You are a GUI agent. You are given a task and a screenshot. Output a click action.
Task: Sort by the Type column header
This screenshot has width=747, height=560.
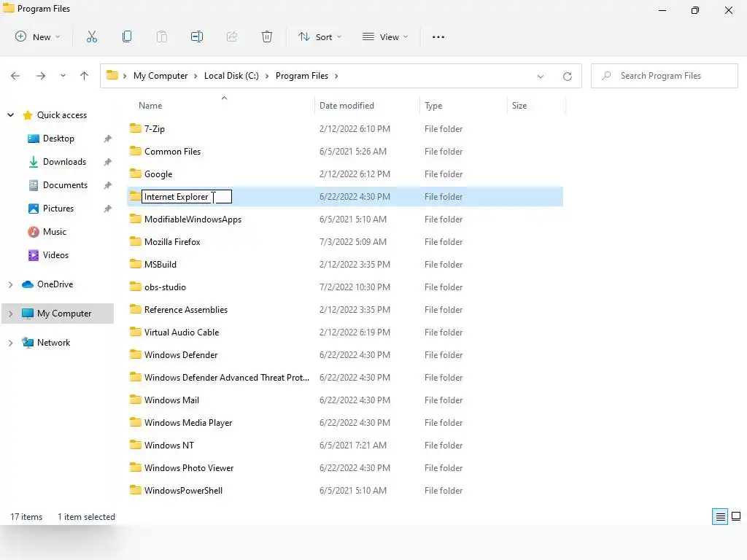pyautogui.click(x=433, y=106)
